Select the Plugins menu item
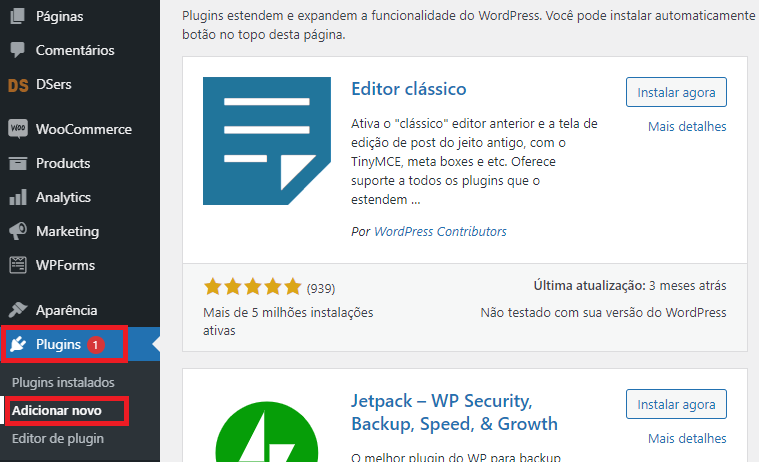 pos(80,344)
